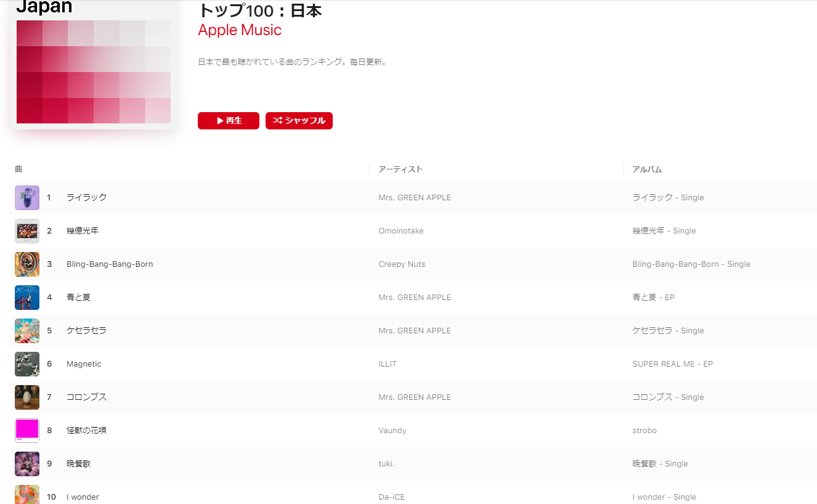This screenshot has height=504, width=817.
Task: Open album 幾億光年 - Single
Action: (x=664, y=231)
